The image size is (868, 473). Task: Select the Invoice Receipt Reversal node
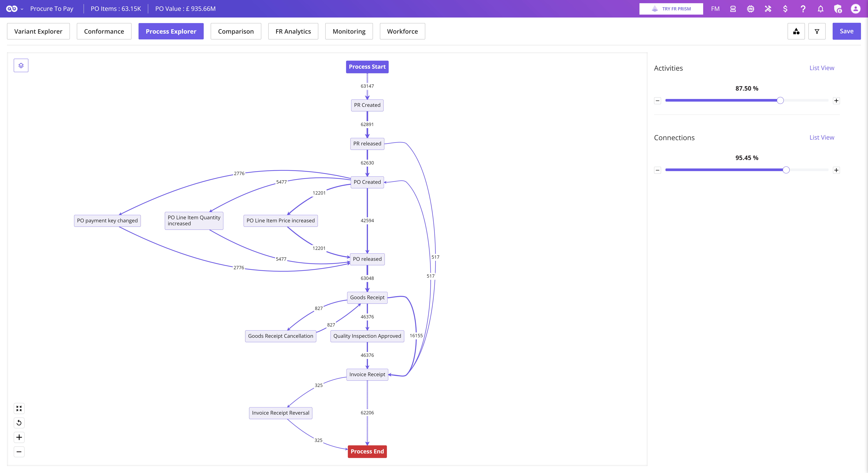tap(281, 413)
